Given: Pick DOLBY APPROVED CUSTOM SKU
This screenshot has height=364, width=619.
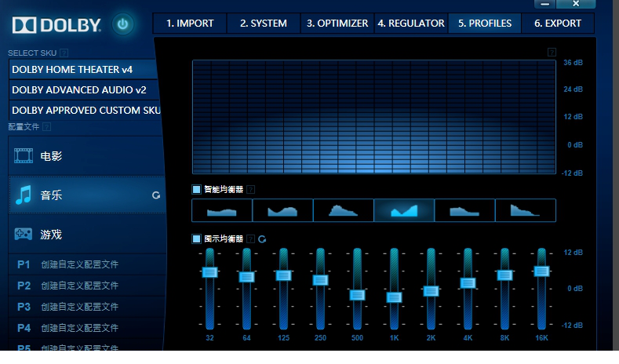Looking at the screenshot, I should [84, 110].
